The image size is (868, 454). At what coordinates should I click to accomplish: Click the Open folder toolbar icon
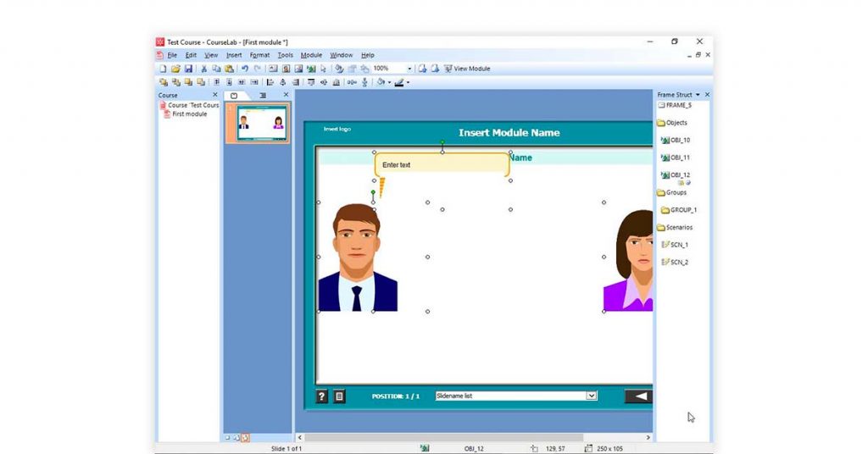(x=175, y=69)
